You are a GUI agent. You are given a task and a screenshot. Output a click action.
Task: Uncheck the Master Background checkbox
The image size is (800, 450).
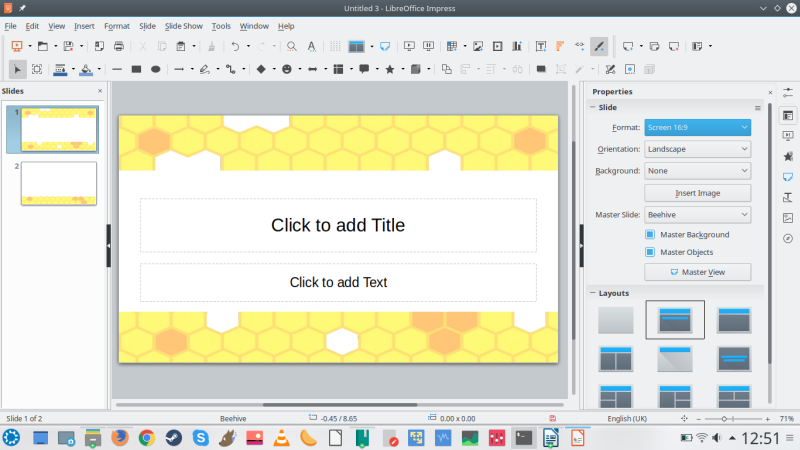[651, 234]
